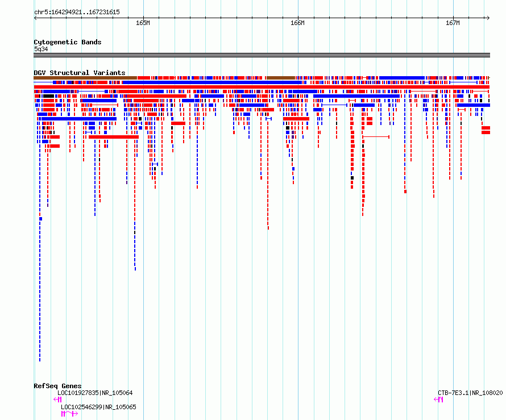This screenshot has width=506, height=420.
Task: Select the long blue variant bar in second DGV row
Action: (x=212, y=82)
